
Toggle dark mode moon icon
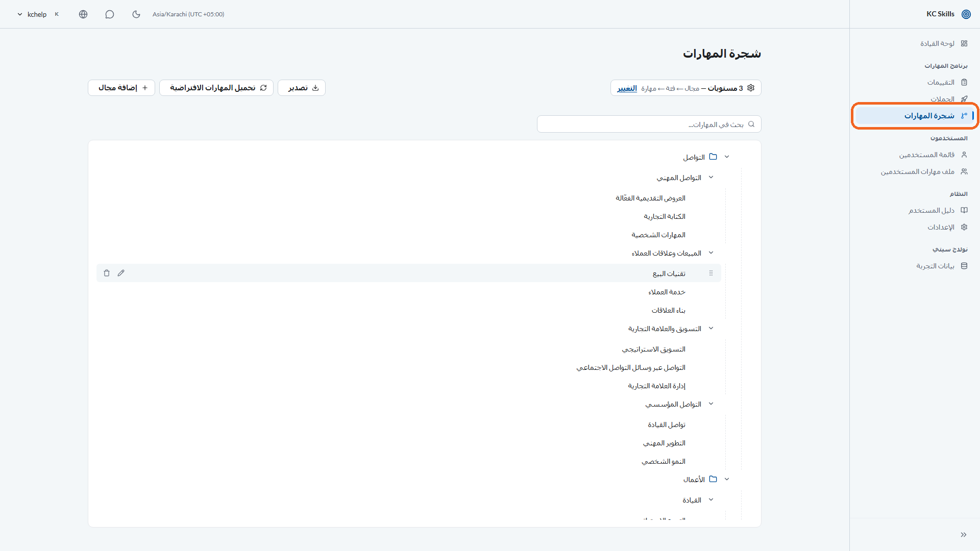(x=136, y=14)
